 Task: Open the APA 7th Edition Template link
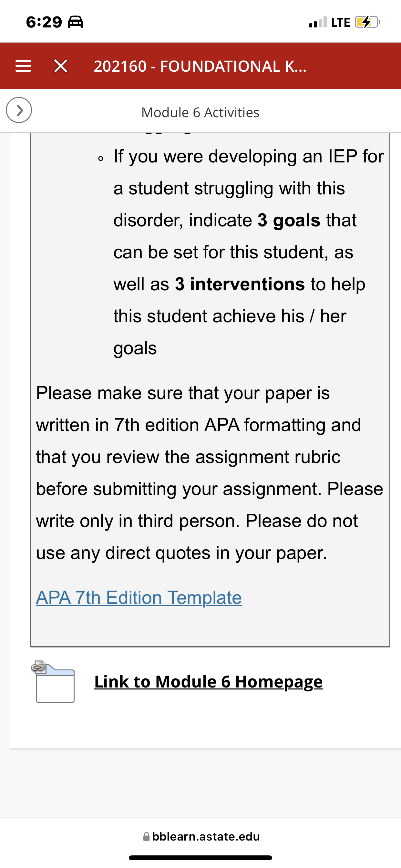point(139,597)
